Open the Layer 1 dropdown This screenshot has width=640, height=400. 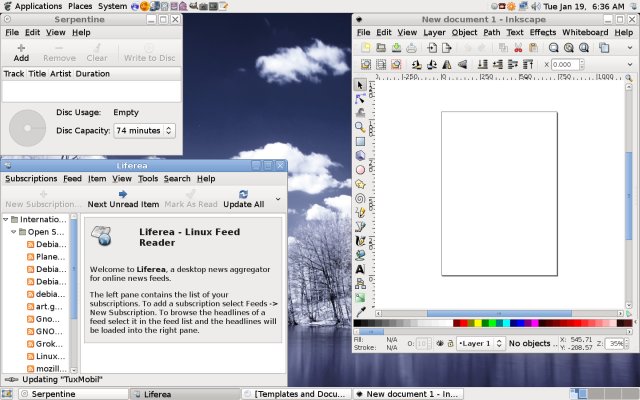[480, 344]
